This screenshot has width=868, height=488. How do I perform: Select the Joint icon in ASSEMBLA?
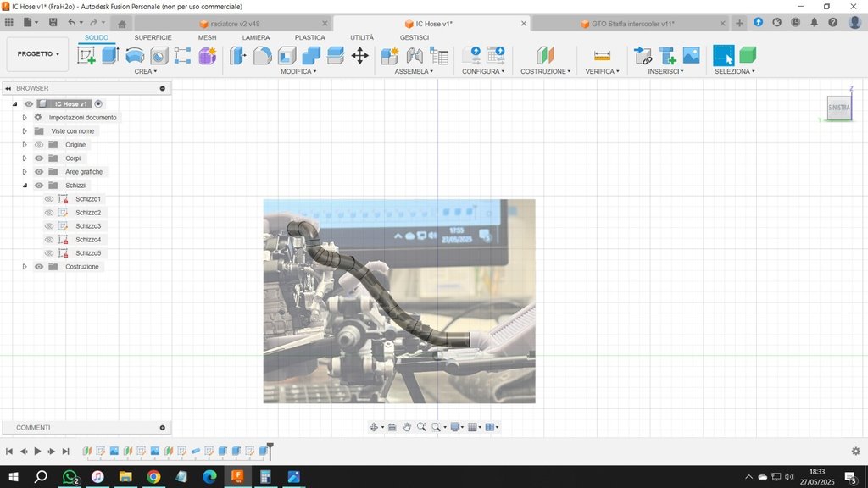414,55
